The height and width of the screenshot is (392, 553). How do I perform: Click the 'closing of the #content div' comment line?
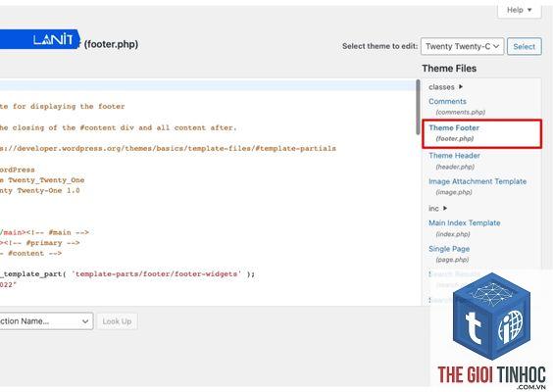point(119,127)
